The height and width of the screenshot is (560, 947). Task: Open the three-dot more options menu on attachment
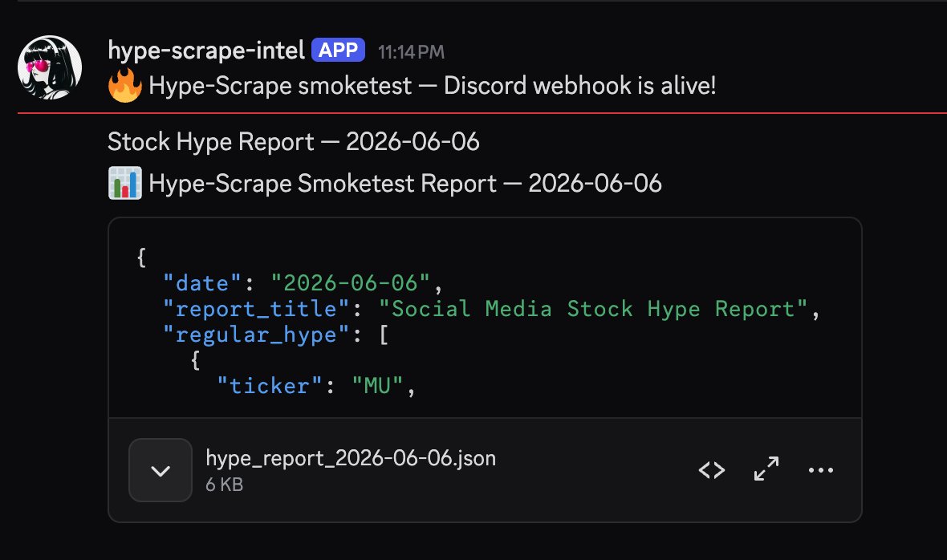coord(821,470)
